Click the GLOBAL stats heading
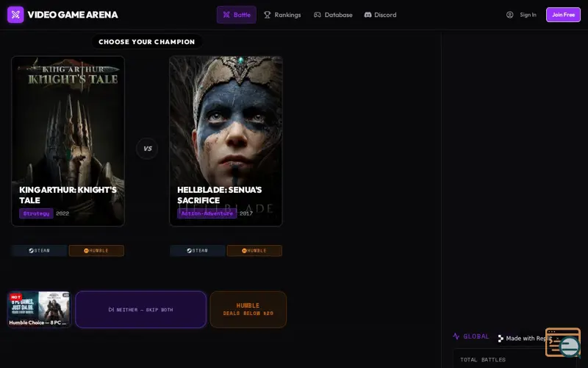 (476, 336)
